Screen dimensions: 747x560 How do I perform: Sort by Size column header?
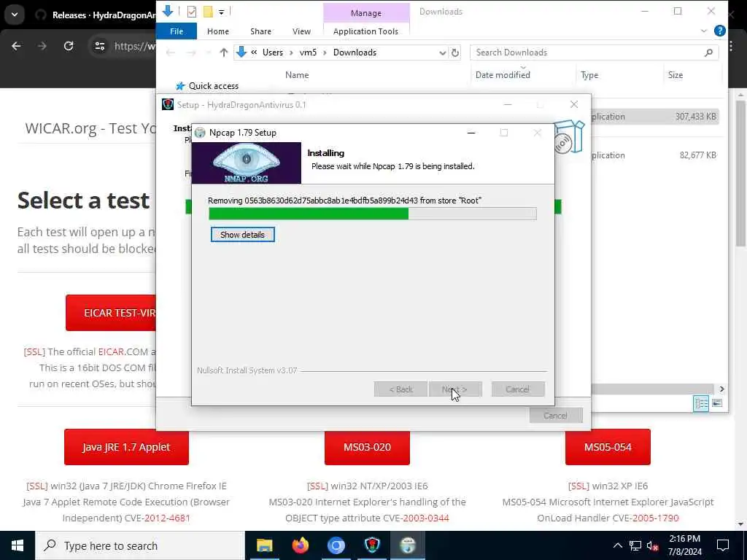[676, 75]
